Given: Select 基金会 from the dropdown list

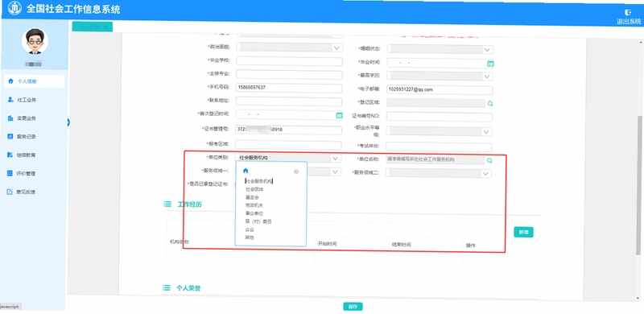Looking at the screenshot, I should point(252,197).
